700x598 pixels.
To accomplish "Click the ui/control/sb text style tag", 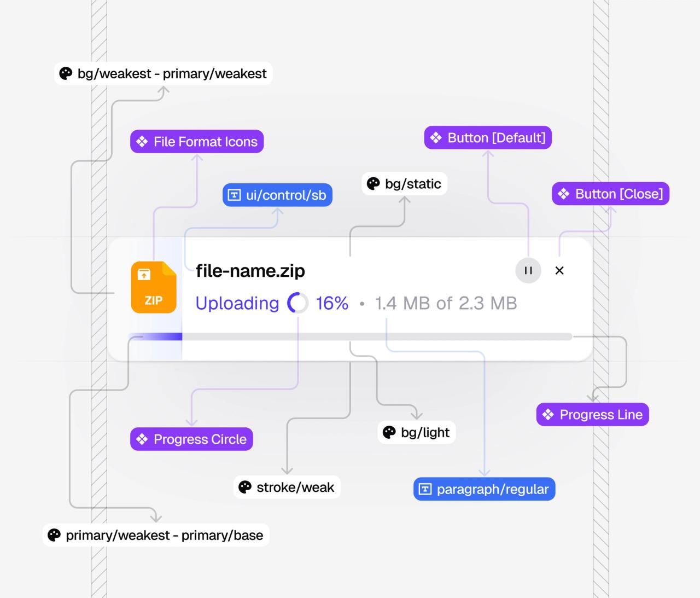I will tap(277, 195).
